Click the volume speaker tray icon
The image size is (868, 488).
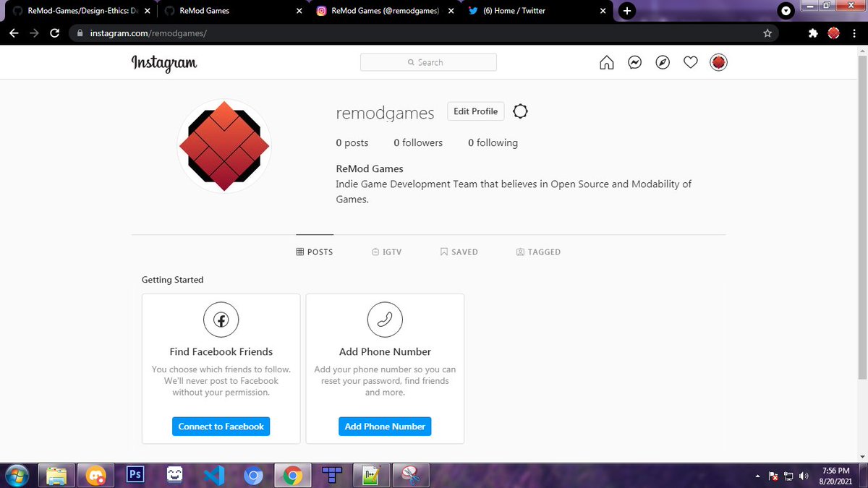pos(804,476)
